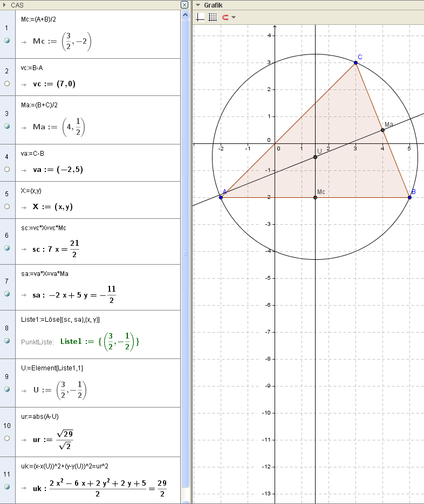Toggle axes display in Grafik toolbar
Viewport: 424px width, 504px height.
[x=200, y=17]
